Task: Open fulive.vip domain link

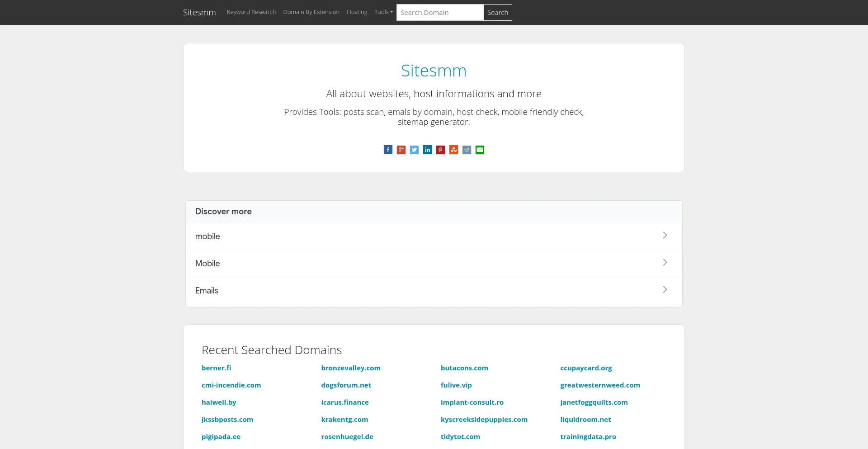Action: click(x=456, y=385)
